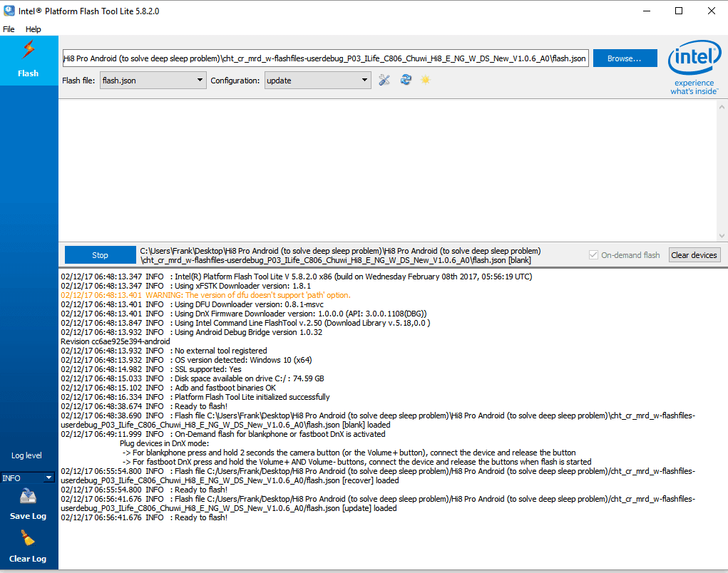Click the "SSL supported: Yes" log line
The width and height of the screenshot is (728, 573).
151,369
